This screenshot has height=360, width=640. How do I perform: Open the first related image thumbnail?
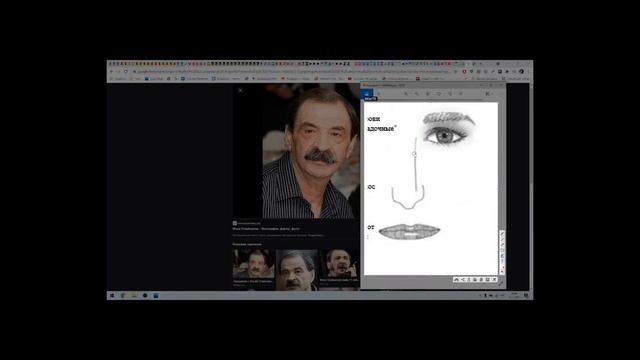coord(253,264)
